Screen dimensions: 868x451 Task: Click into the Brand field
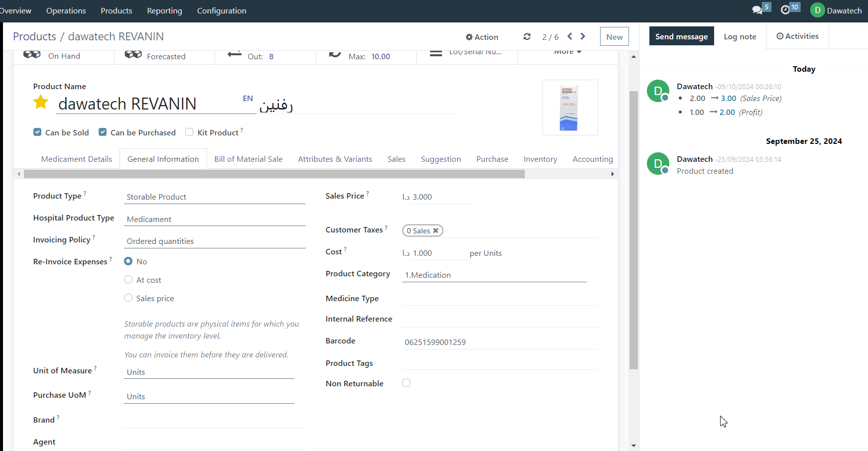(215, 420)
